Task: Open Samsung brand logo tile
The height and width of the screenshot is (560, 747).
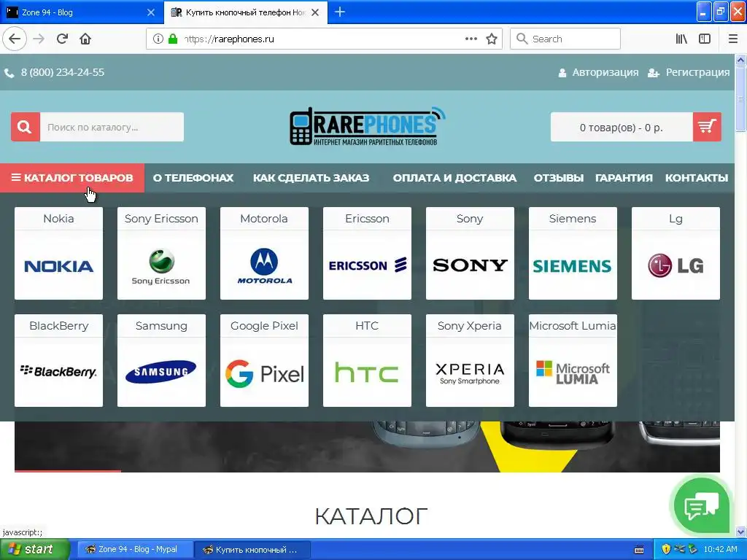Action: [161, 373]
